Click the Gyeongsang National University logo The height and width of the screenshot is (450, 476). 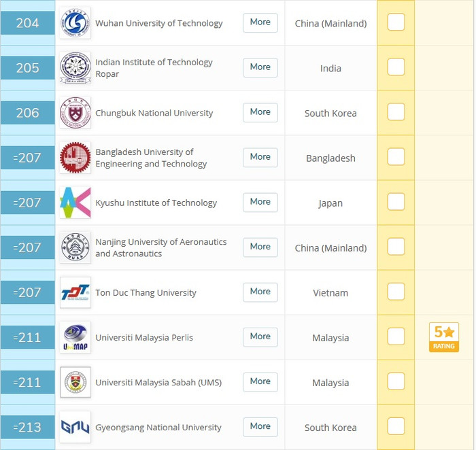75,427
